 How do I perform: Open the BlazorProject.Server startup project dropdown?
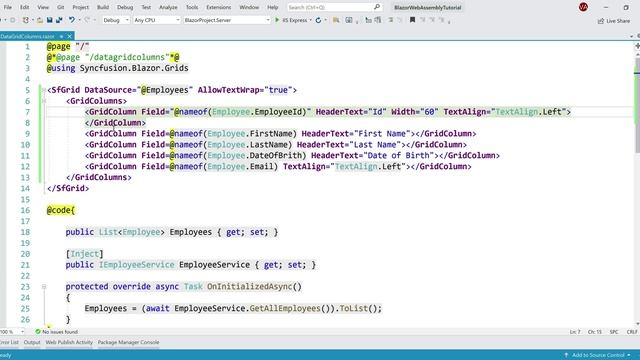[227, 20]
